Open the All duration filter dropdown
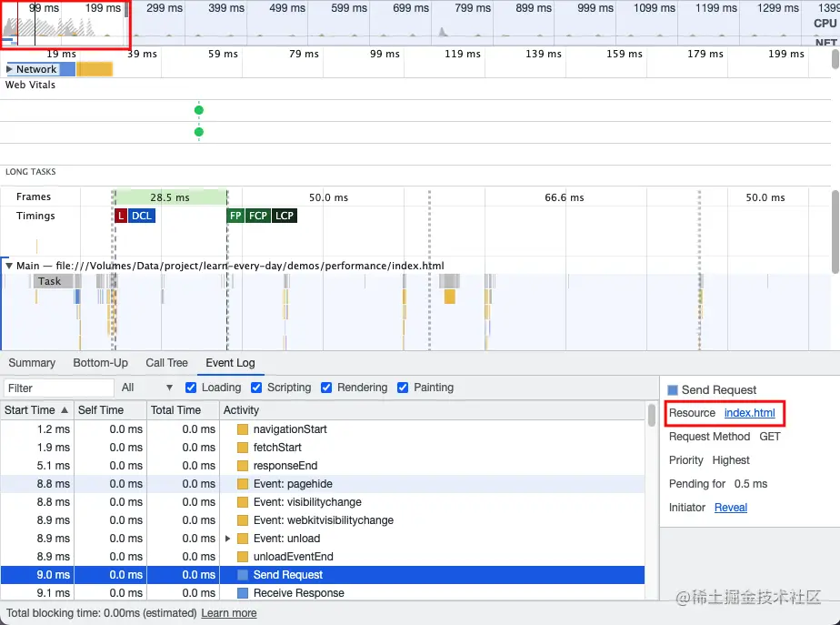 (x=146, y=388)
